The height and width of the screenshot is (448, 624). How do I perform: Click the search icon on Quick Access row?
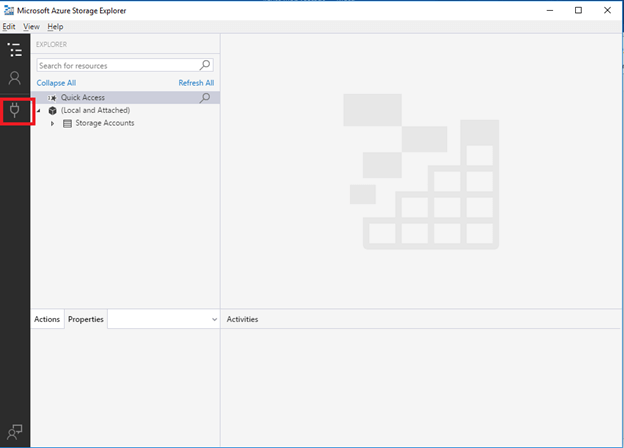pyautogui.click(x=205, y=97)
